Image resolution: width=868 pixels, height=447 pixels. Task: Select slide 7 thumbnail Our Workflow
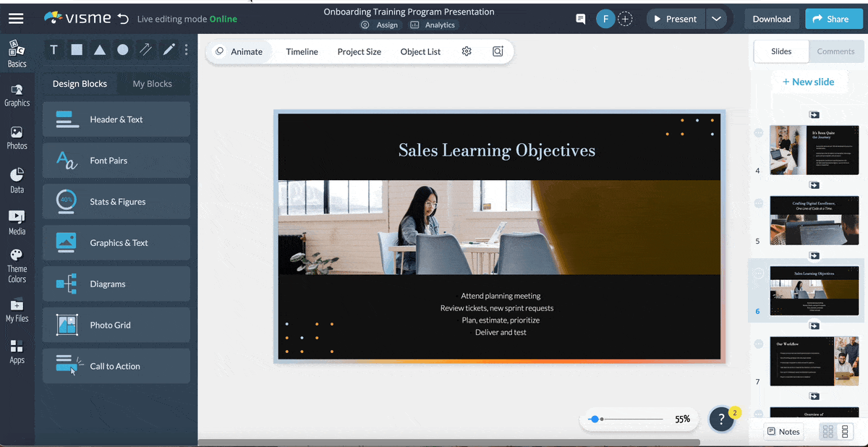[813, 361]
